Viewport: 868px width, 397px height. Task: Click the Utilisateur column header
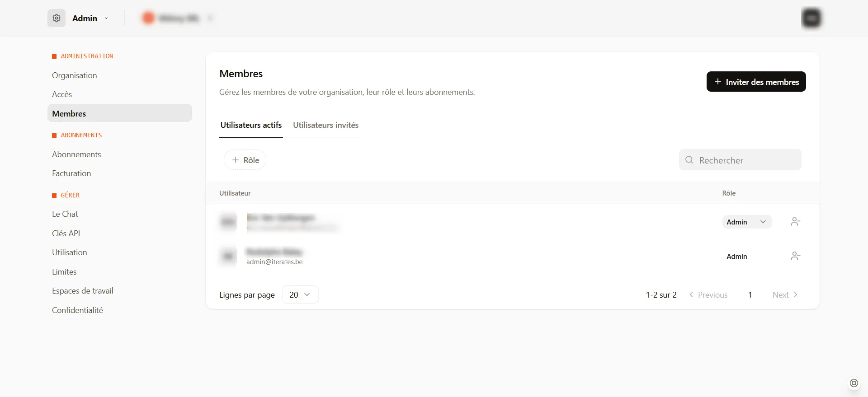click(235, 193)
